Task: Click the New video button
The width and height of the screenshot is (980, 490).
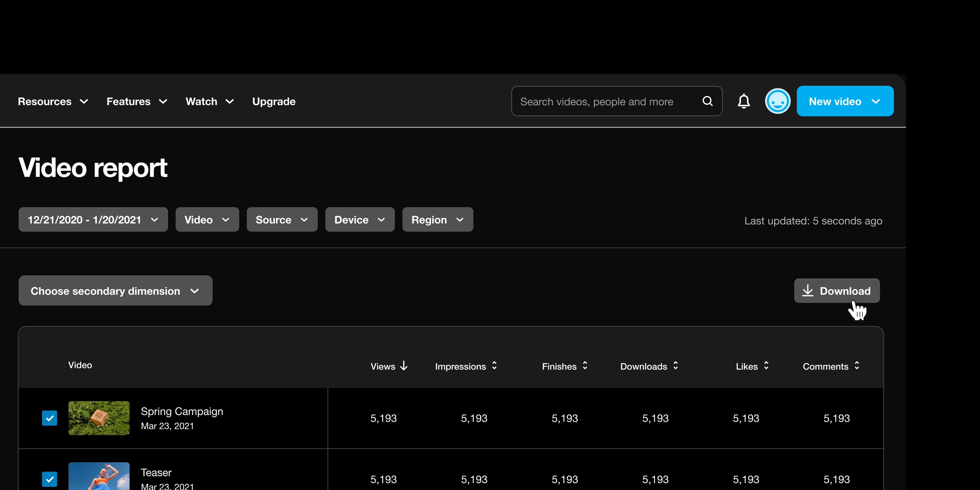Action: (x=845, y=101)
